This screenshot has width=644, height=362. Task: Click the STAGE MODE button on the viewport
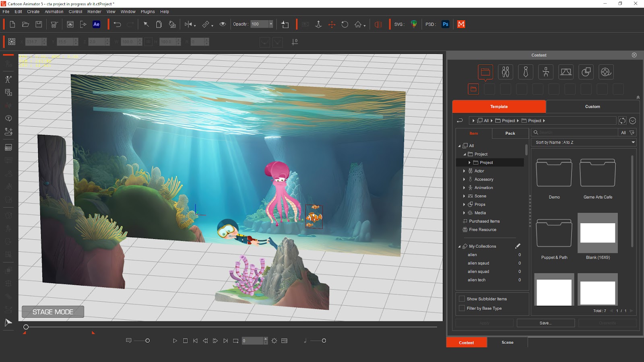53,311
